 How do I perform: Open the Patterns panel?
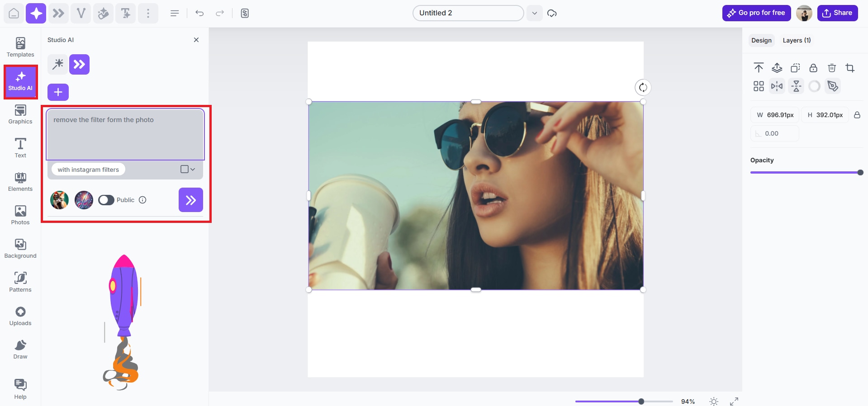pos(20,283)
